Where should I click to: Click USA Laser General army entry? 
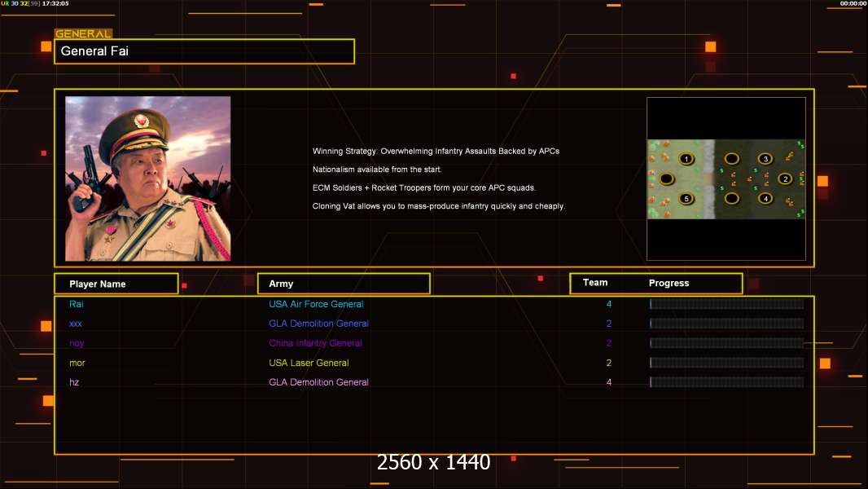click(309, 363)
